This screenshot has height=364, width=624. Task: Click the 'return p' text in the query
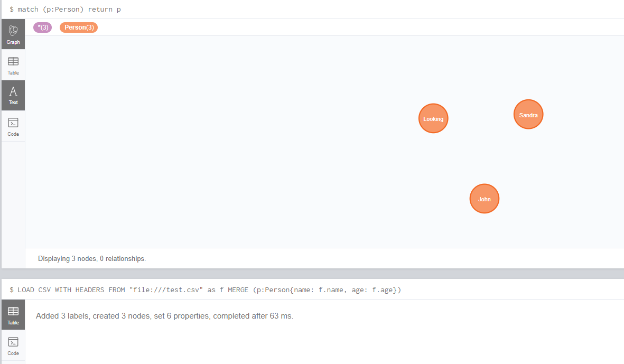pos(104,9)
